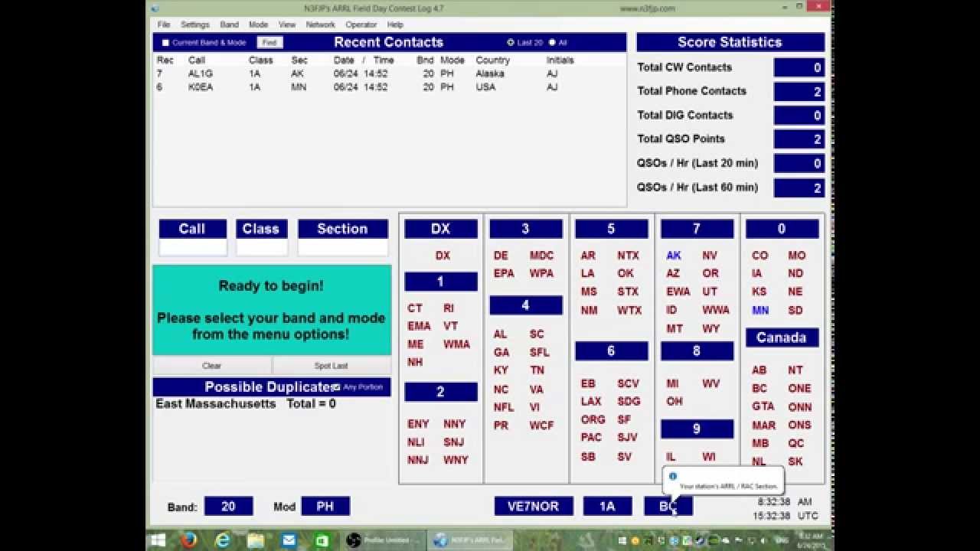
Task: Select the AL1G contact row
Action: 389,73
